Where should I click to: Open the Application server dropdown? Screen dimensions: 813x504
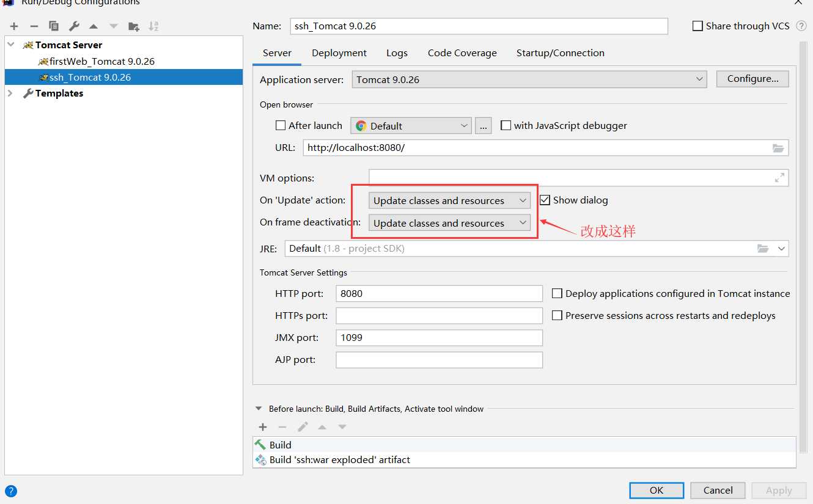[529, 79]
